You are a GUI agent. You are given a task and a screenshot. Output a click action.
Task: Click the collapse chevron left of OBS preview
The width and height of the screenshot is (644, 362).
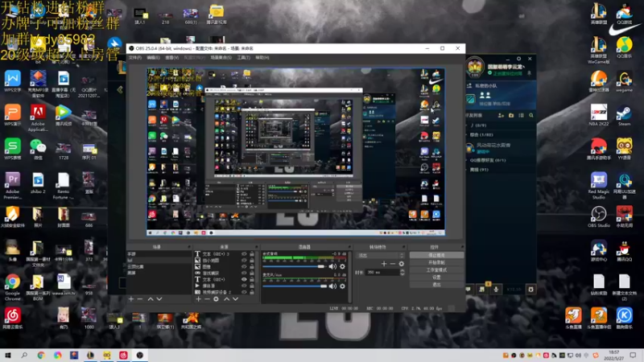coord(120,89)
